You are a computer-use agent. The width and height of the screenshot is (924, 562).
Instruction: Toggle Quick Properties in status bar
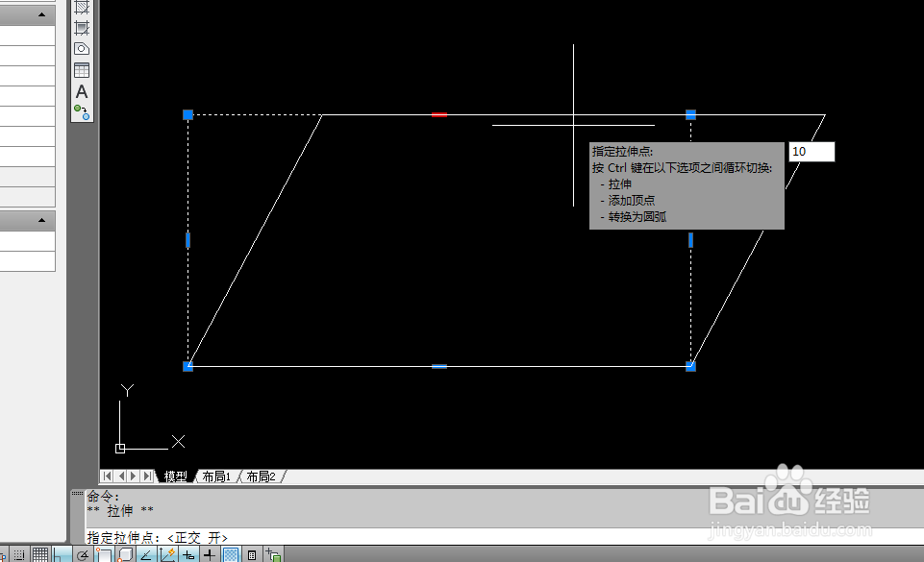click(x=252, y=554)
